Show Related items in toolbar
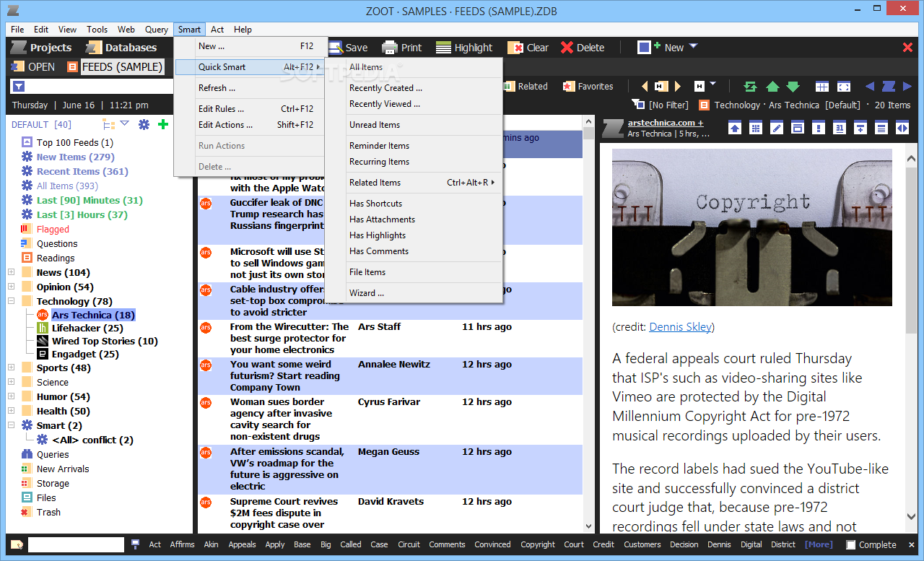Screen dimensions: 924x561 [525, 86]
